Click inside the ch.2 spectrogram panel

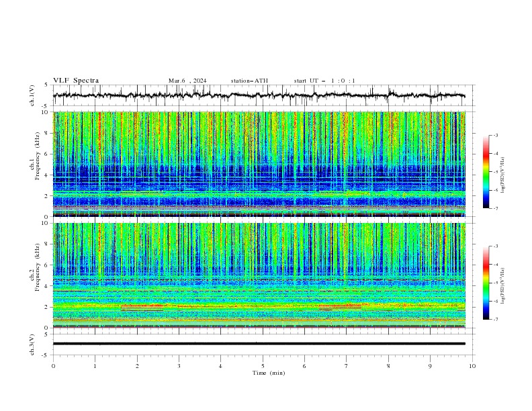pos(259,275)
